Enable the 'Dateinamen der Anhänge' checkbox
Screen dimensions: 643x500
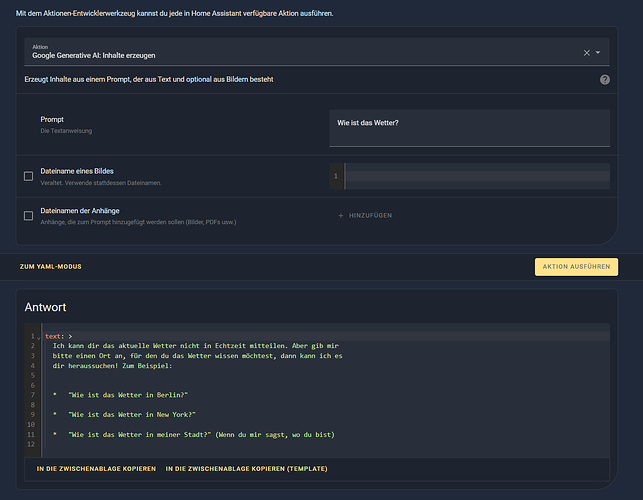click(x=28, y=216)
